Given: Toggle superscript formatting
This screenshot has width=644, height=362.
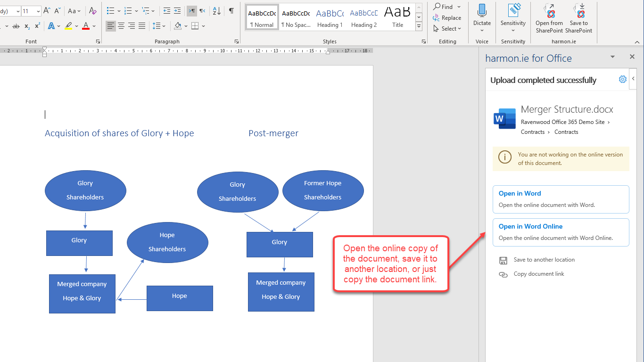Looking at the screenshot, I should click(37, 26).
